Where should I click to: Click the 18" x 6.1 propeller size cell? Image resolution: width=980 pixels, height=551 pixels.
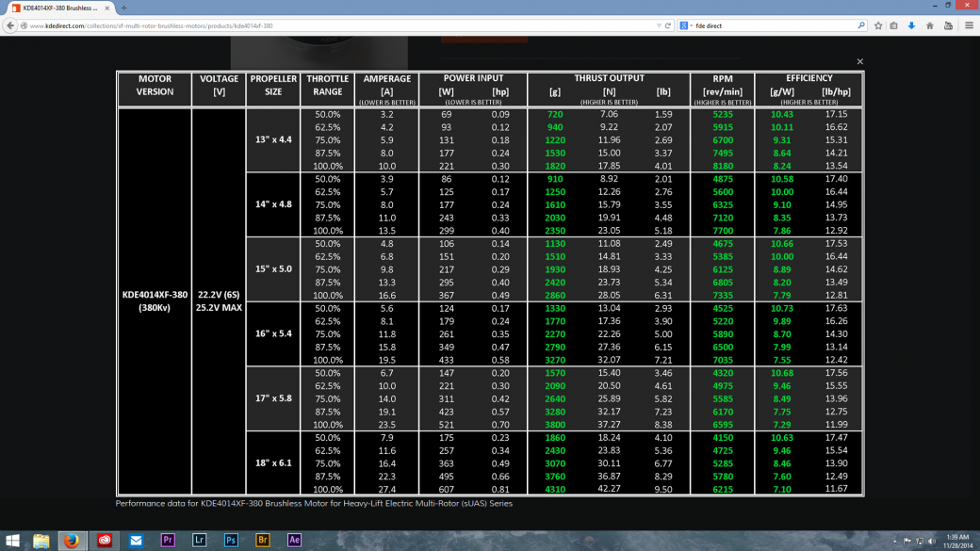(x=273, y=462)
